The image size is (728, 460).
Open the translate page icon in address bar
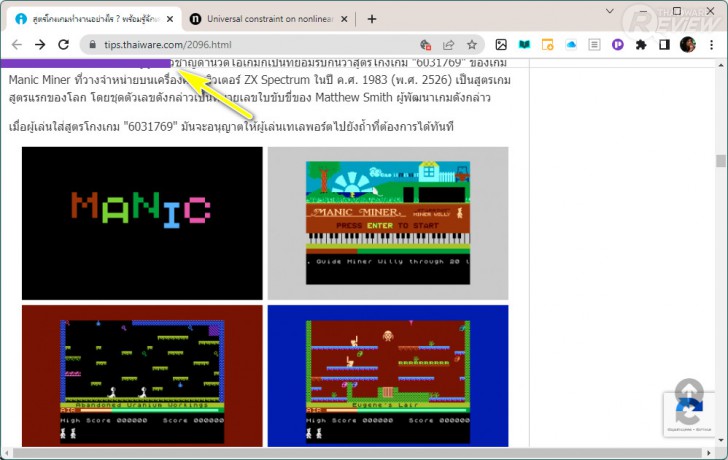[425, 45]
